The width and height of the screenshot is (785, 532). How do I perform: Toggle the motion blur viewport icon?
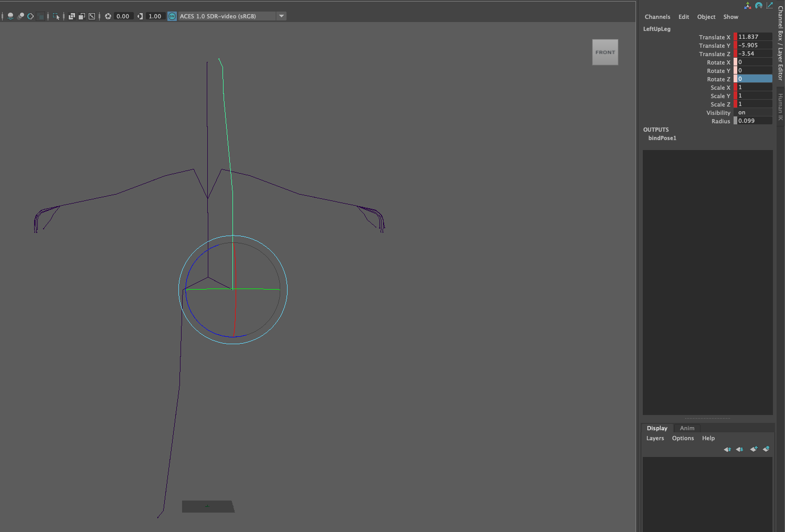(30, 16)
